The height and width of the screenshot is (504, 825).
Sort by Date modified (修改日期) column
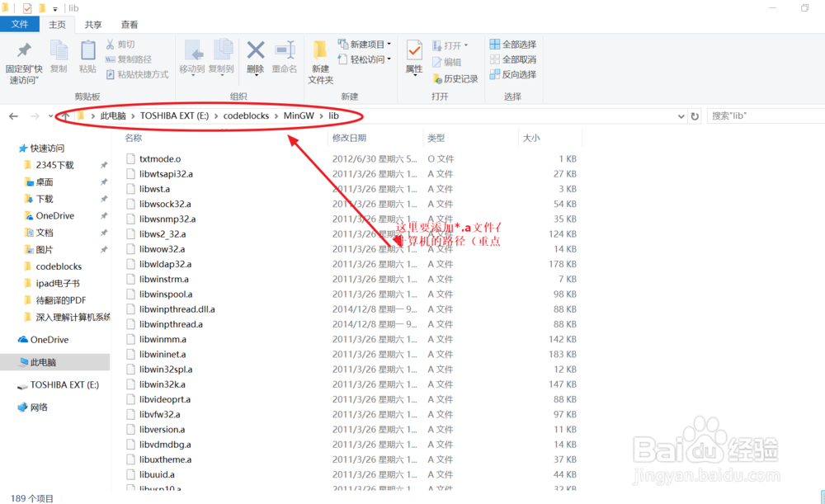(349, 138)
